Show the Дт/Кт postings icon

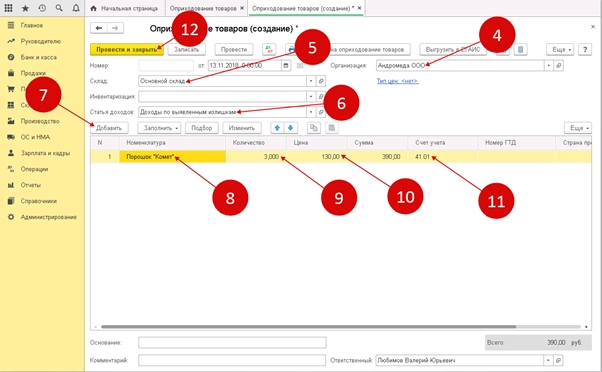[269, 50]
